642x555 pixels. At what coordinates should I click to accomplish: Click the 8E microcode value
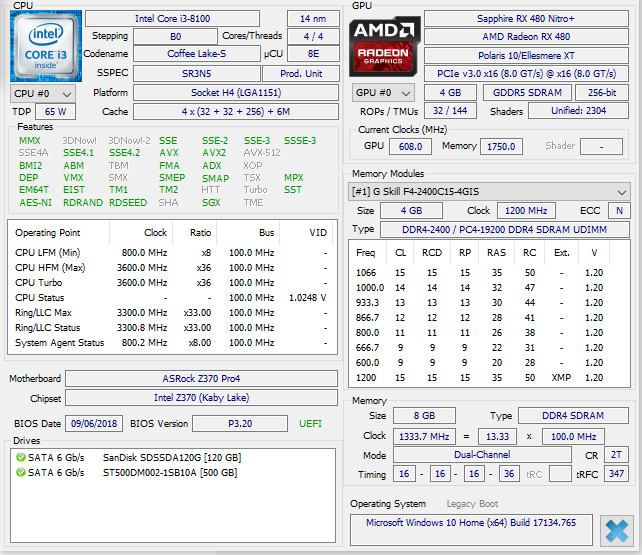click(x=313, y=54)
